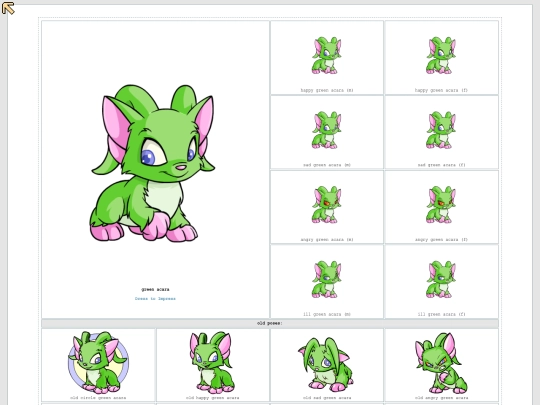Open the old sad green acara image

[x=326, y=365]
